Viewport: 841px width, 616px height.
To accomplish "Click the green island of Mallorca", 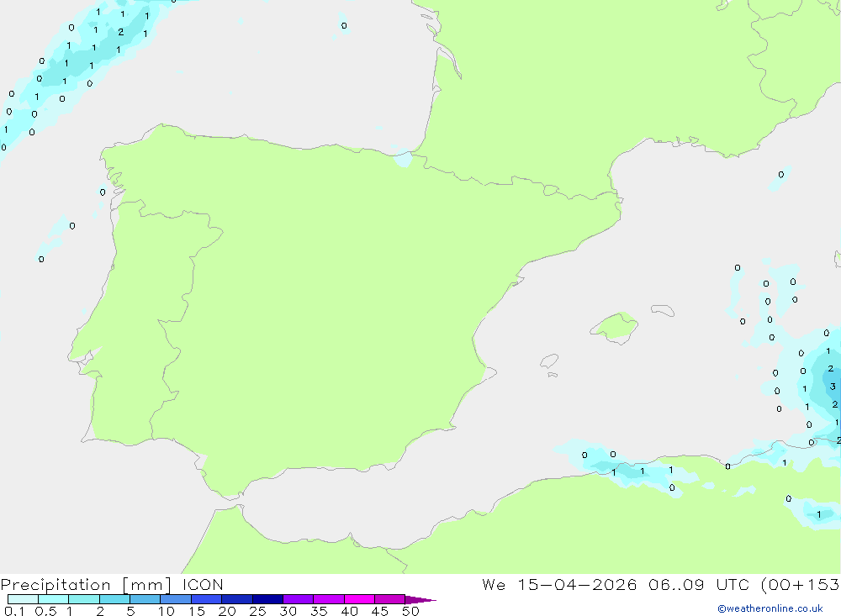I will pos(616,327).
